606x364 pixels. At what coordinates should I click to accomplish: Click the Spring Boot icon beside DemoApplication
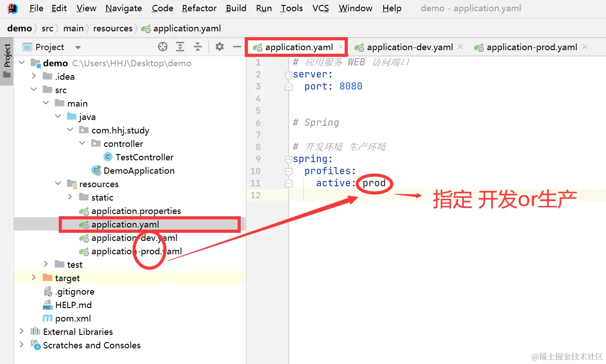click(x=95, y=170)
